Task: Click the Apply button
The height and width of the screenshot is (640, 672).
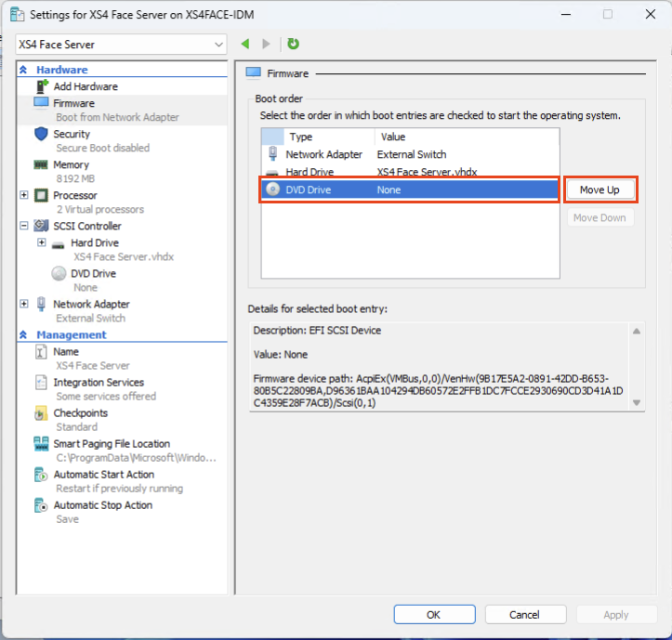Action: click(616, 615)
